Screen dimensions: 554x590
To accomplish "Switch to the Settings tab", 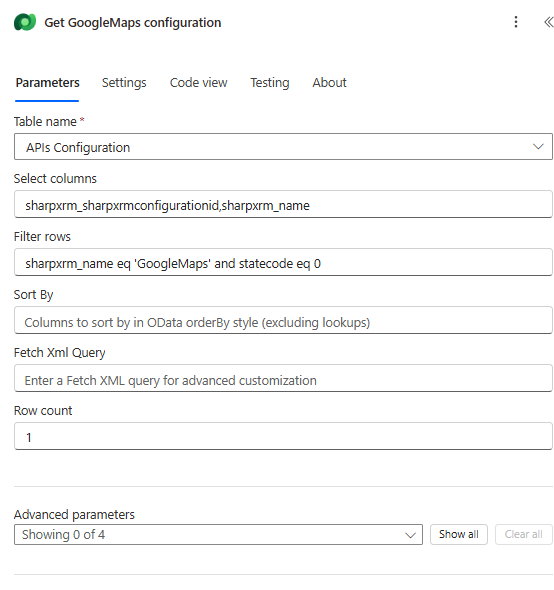I will 124,83.
